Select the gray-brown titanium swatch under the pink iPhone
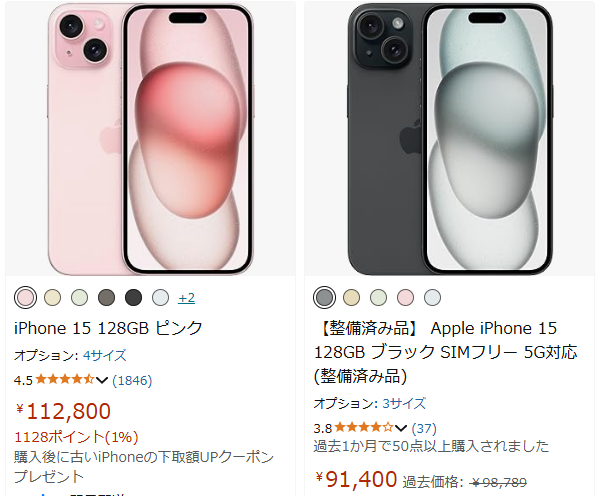600x496 pixels. 106,298
